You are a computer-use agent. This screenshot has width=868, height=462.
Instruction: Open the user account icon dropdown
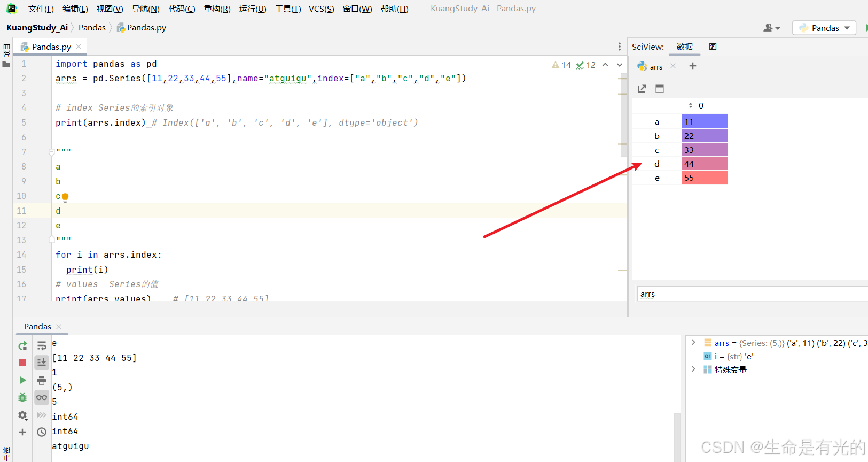(772, 28)
